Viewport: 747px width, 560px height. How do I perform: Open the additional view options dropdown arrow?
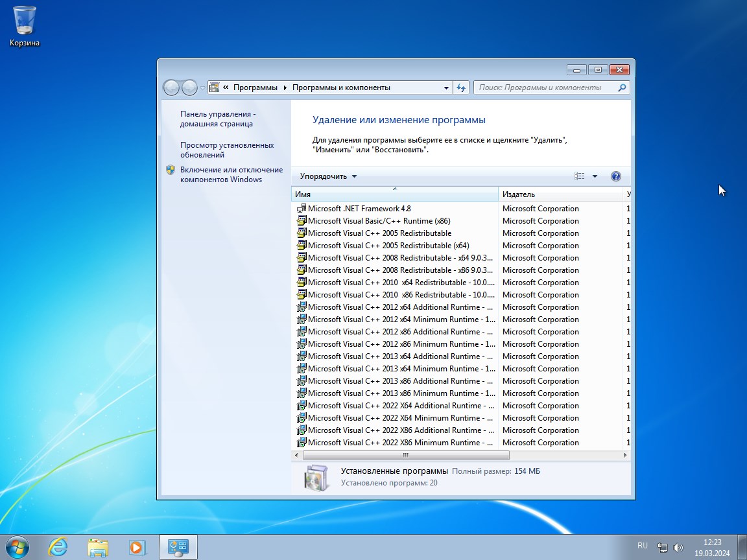(x=595, y=176)
